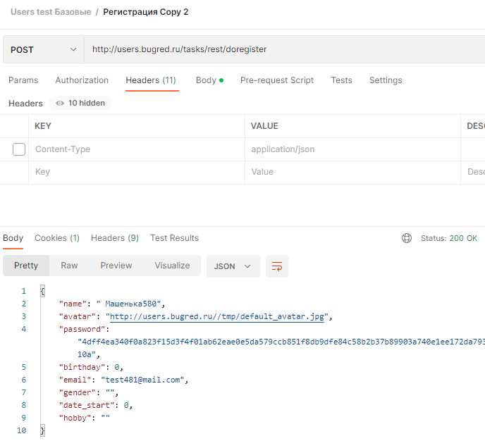Screen dimensions: 485x448
Task: Click the Status: 200 OK text
Action: click(x=449, y=238)
